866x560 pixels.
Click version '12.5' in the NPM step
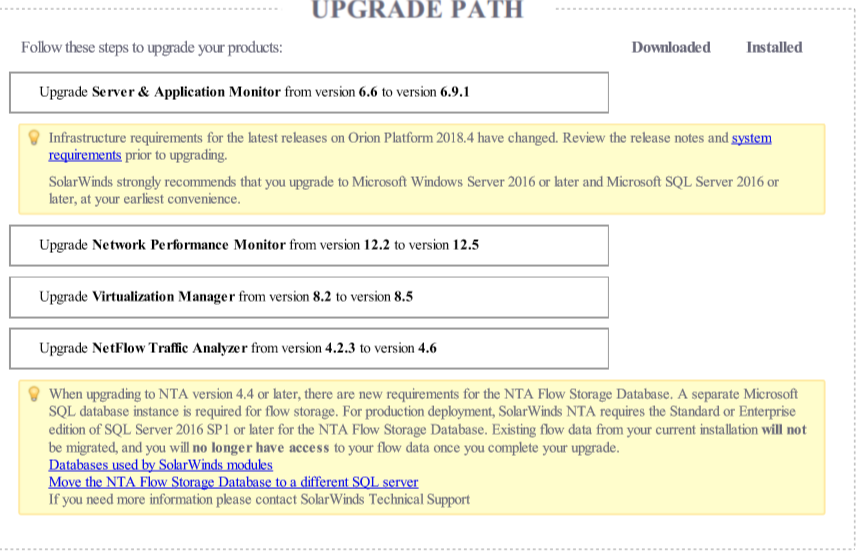(x=466, y=245)
